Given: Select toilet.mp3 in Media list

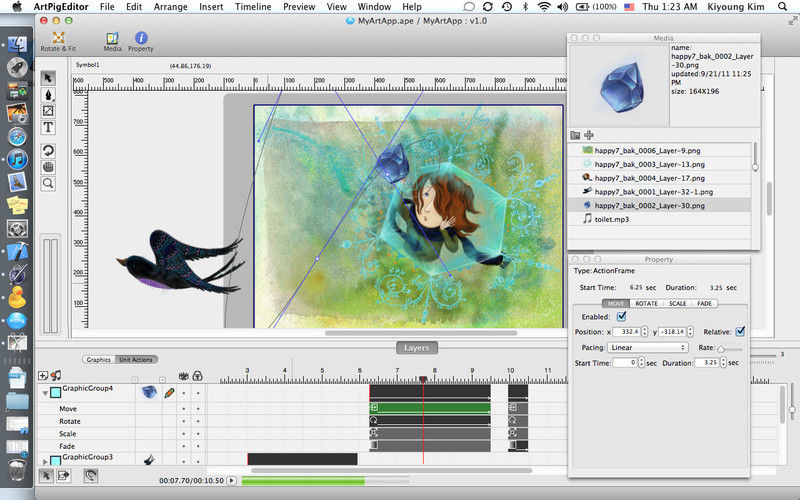Looking at the screenshot, I should (658, 219).
